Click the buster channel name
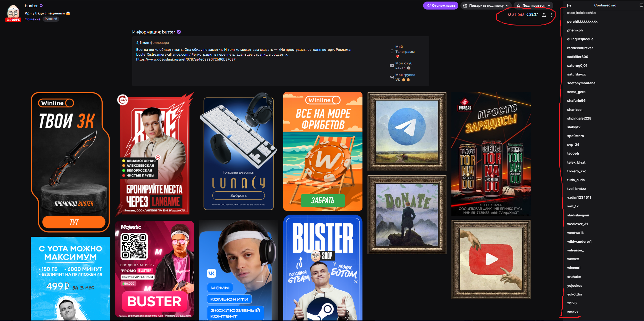This screenshot has height=321, width=644. pos(31,5)
